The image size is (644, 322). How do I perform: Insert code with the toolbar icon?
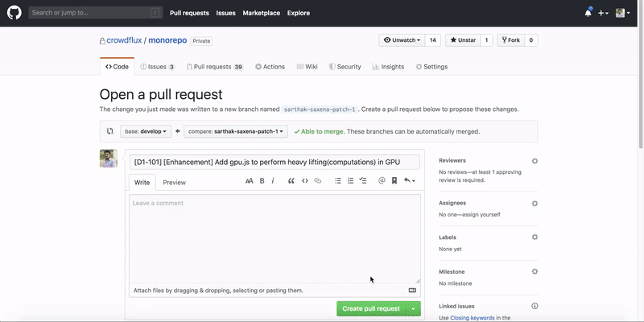(x=305, y=180)
